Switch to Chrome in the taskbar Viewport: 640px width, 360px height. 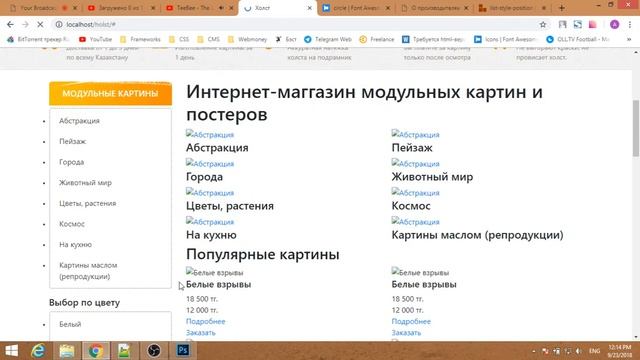point(96,351)
